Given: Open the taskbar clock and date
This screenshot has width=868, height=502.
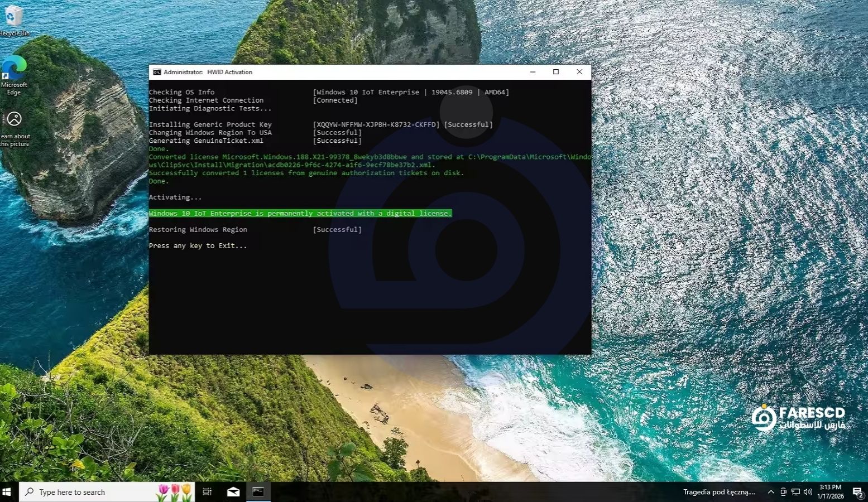Looking at the screenshot, I should [830, 492].
